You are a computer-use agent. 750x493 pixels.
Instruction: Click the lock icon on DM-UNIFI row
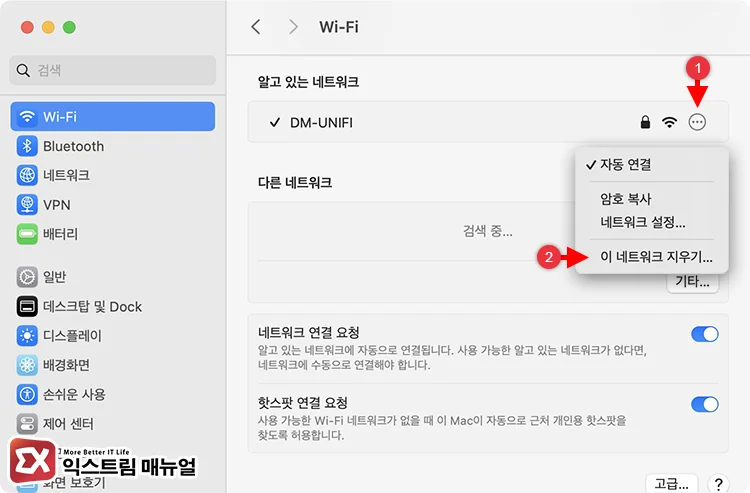click(x=645, y=122)
